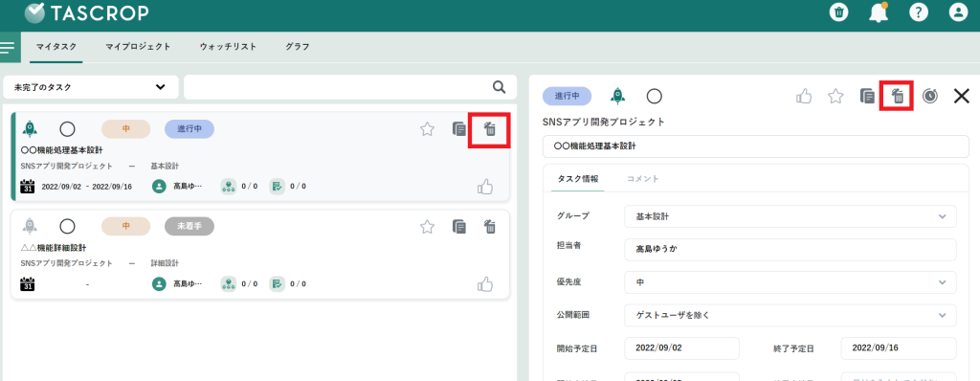980x381 pixels.
Task: Open the timer icon in detail panel
Action: coord(930,96)
